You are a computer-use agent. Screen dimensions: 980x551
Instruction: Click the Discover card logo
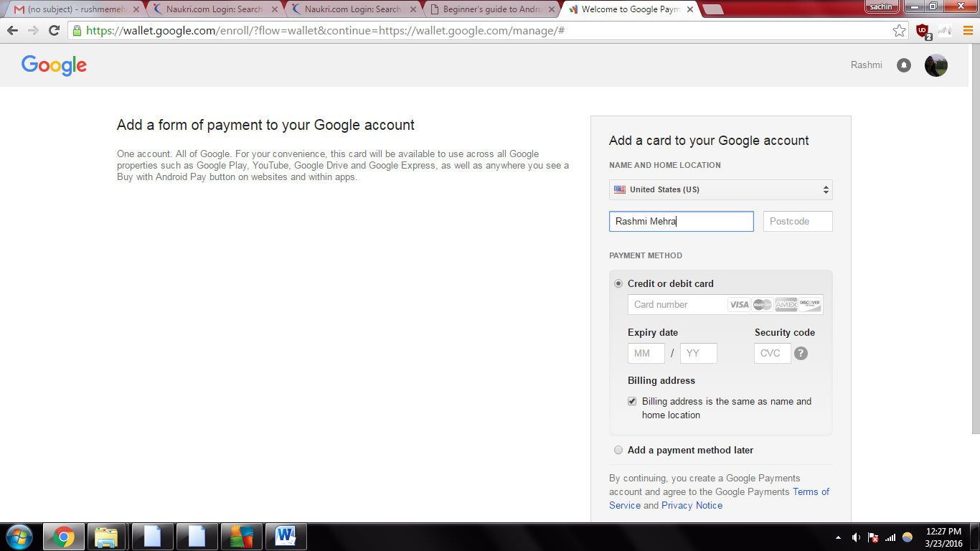[x=810, y=304]
